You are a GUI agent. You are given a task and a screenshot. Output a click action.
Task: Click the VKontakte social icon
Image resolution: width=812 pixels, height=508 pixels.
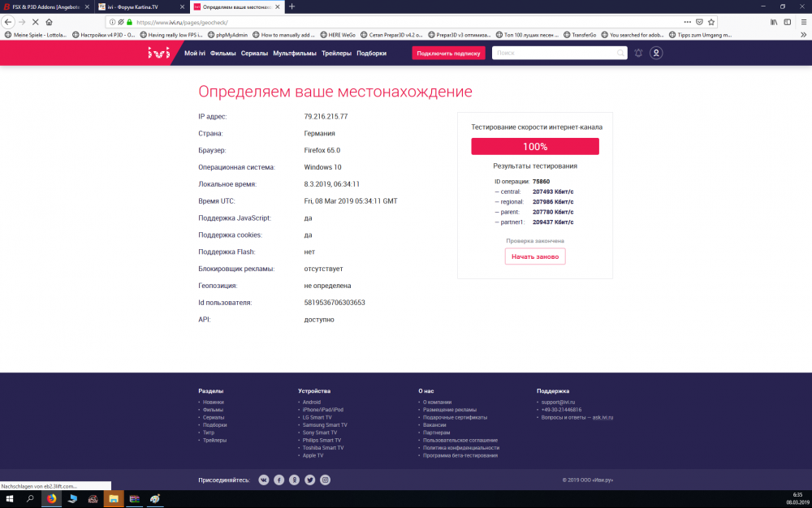(263, 480)
